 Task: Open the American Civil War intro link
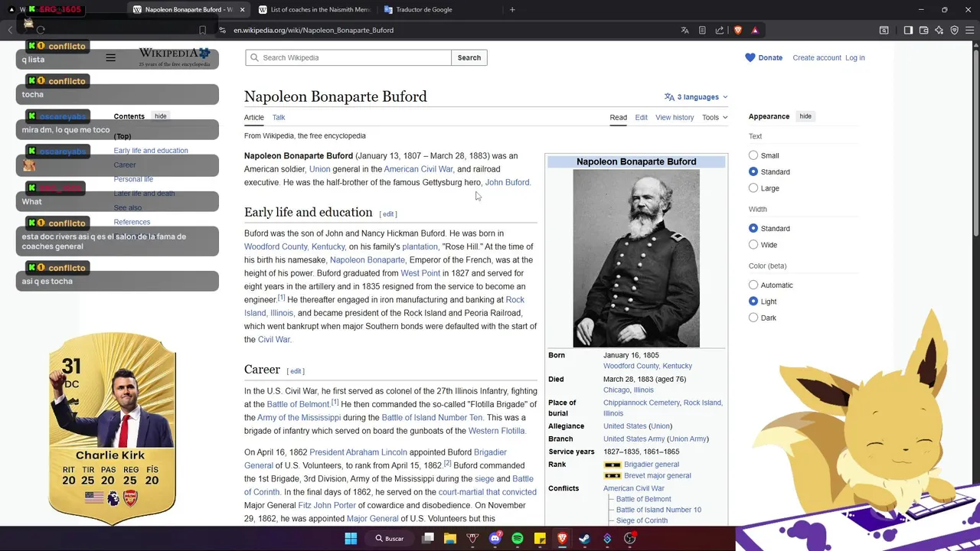(418, 169)
